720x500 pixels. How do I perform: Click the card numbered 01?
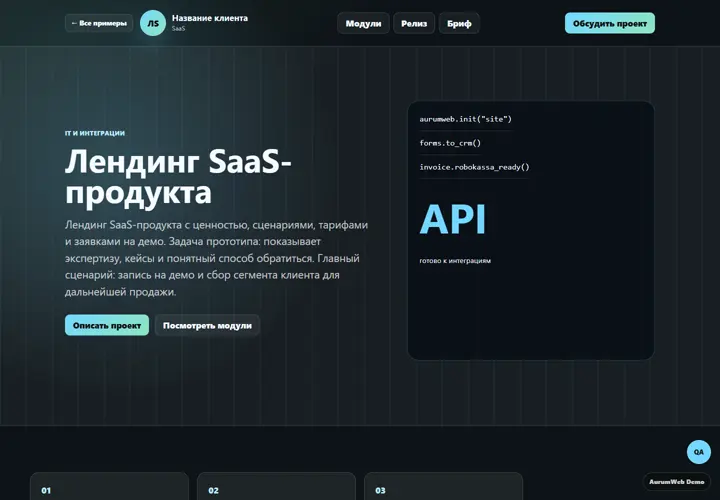tap(109, 486)
